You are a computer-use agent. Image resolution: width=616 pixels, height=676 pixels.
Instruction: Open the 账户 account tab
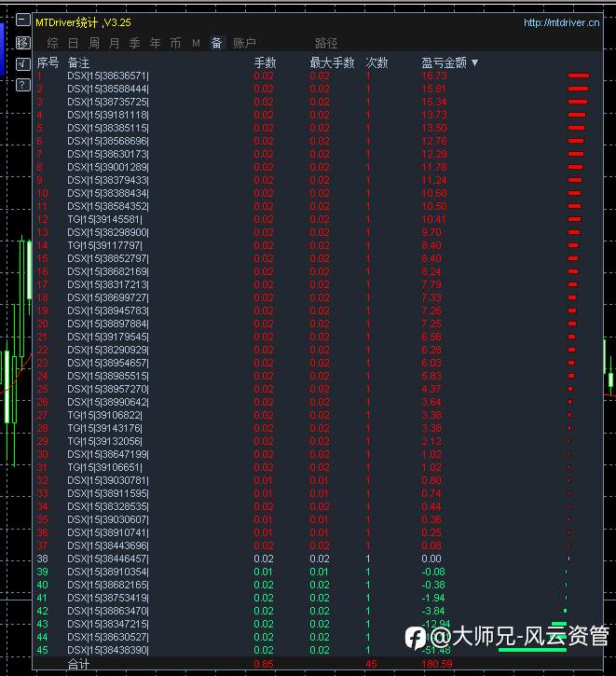[x=244, y=43]
